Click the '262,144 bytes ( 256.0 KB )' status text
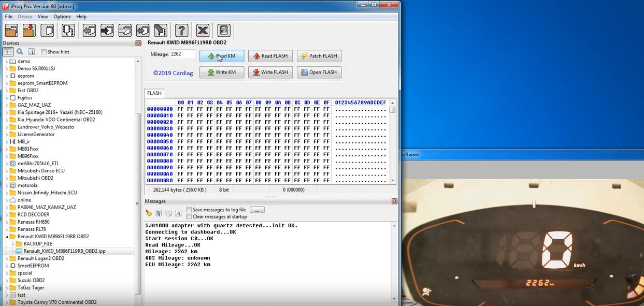This screenshot has width=644, height=306. click(180, 190)
